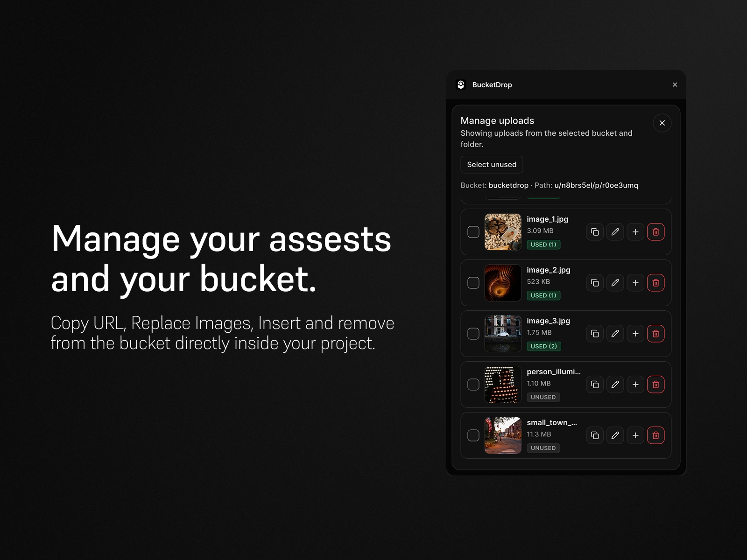Select the person_illumi file's checkbox
The image size is (747, 560).
[473, 385]
